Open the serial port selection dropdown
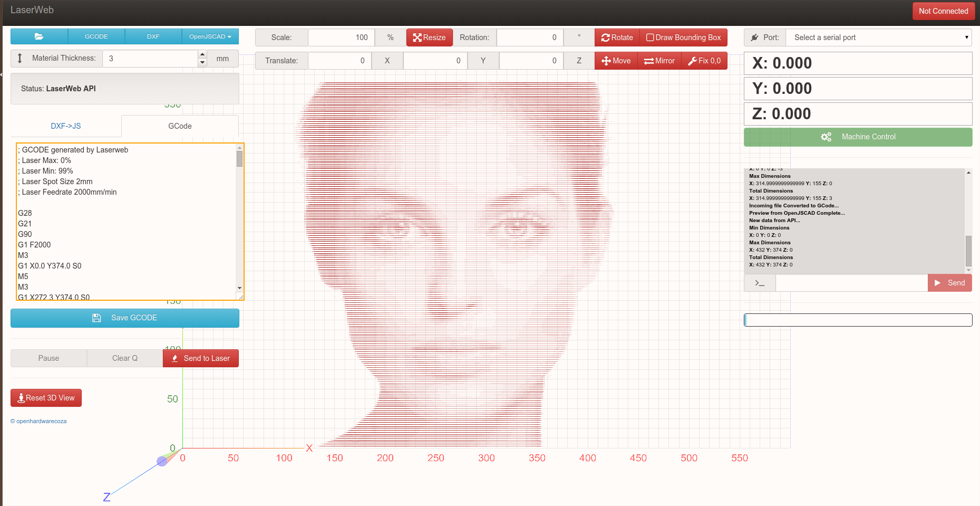Viewport: 980px width, 506px height. 879,37
